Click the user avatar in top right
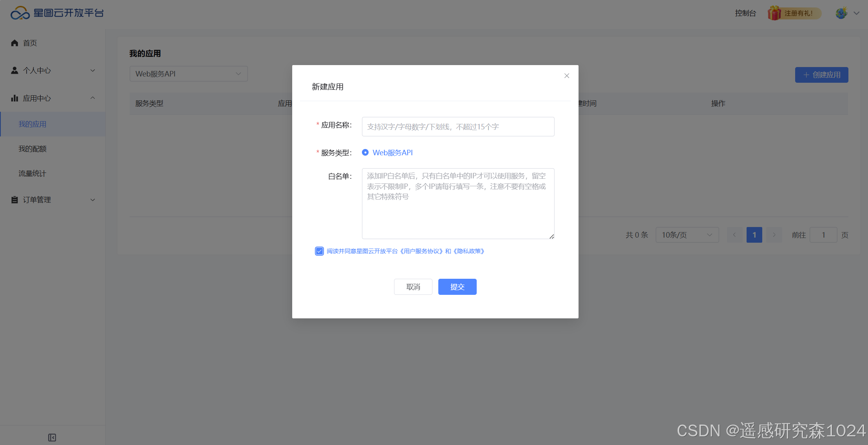The height and width of the screenshot is (445, 868). [x=841, y=13]
